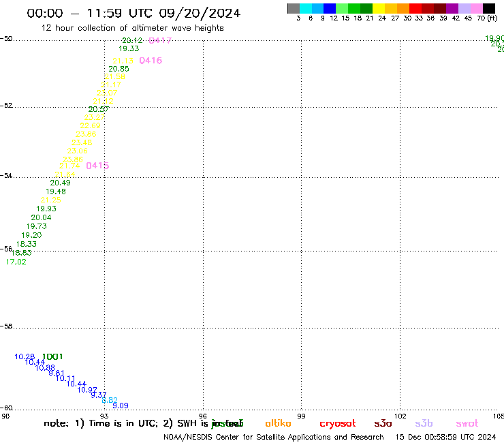Click the latitude axis label -58
Screen dimensions: 504x443
[x=6, y=326]
